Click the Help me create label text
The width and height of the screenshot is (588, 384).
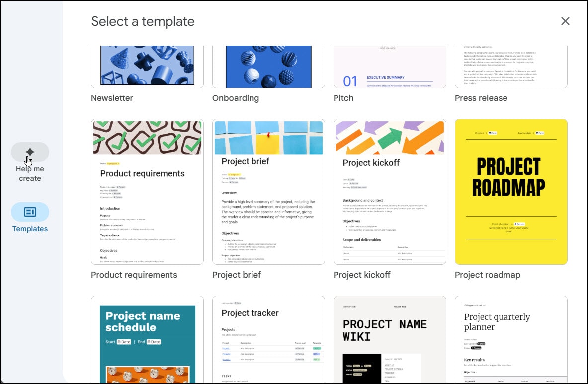pyautogui.click(x=30, y=173)
